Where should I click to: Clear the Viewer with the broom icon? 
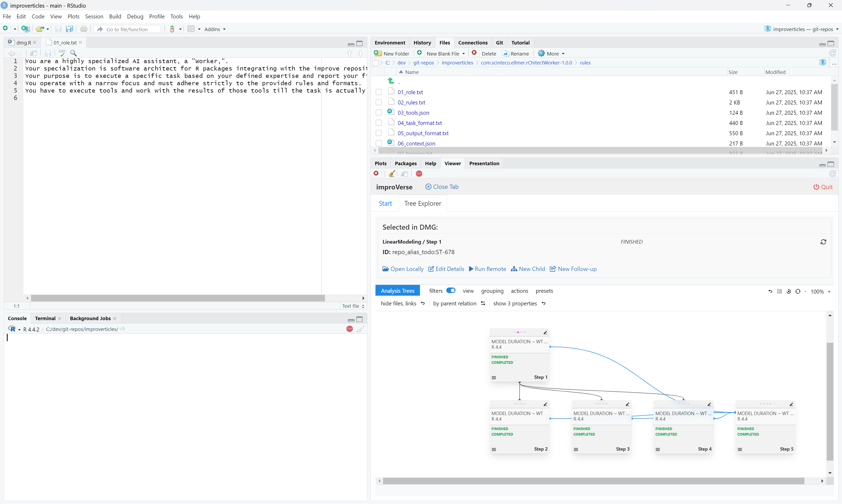[391, 174]
